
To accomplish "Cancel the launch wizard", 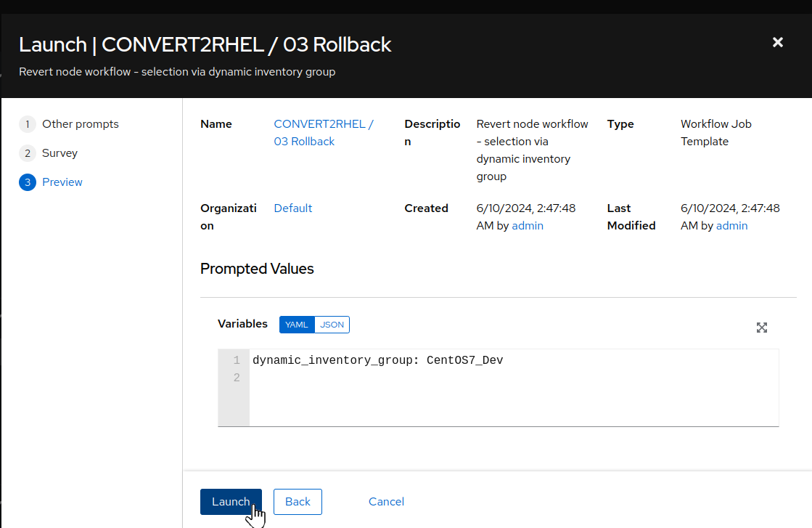I will click(x=386, y=502).
